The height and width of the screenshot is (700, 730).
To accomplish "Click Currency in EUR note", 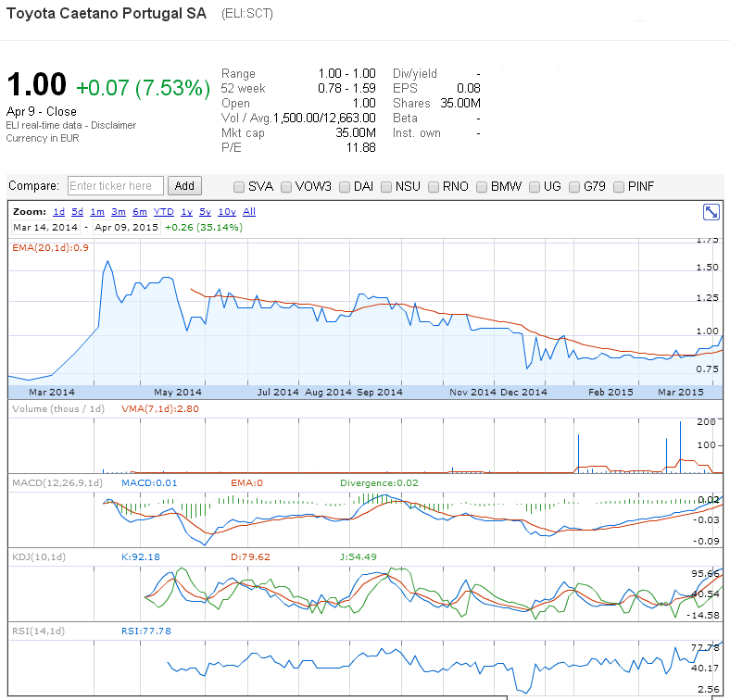I will 43,138.
